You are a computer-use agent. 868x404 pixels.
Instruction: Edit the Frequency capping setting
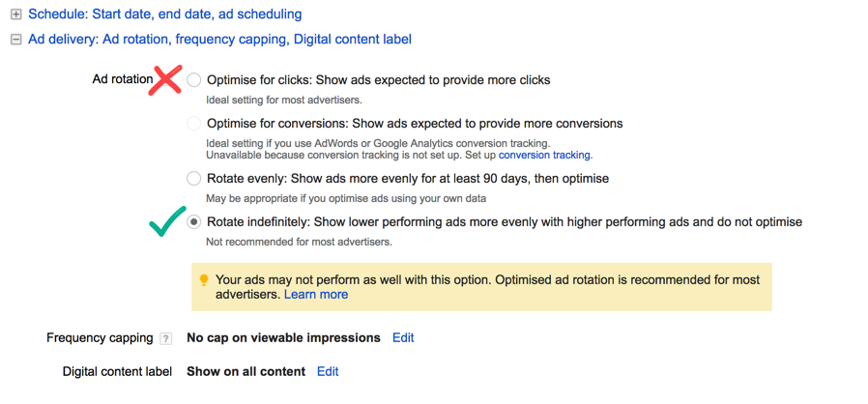[403, 338]
